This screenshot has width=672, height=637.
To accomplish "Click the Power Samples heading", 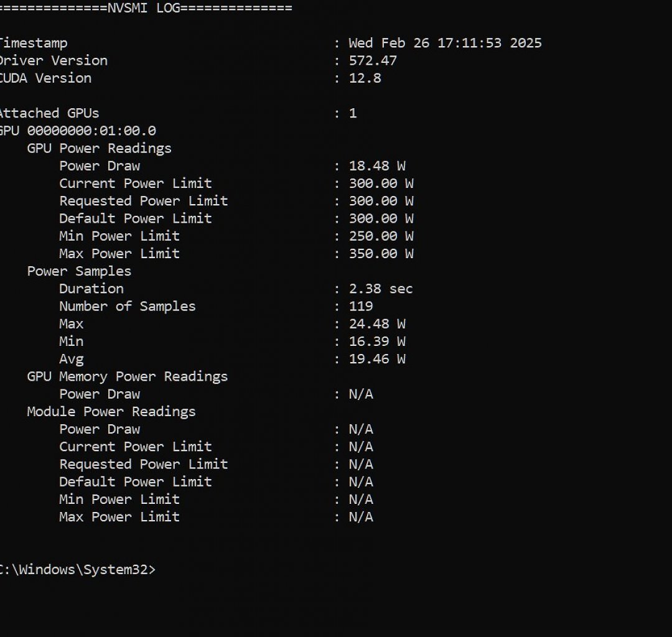I will click(x=79, y=271).
